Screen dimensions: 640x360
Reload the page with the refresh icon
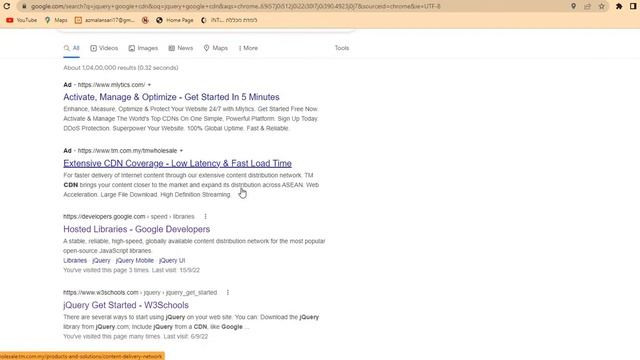7,6
